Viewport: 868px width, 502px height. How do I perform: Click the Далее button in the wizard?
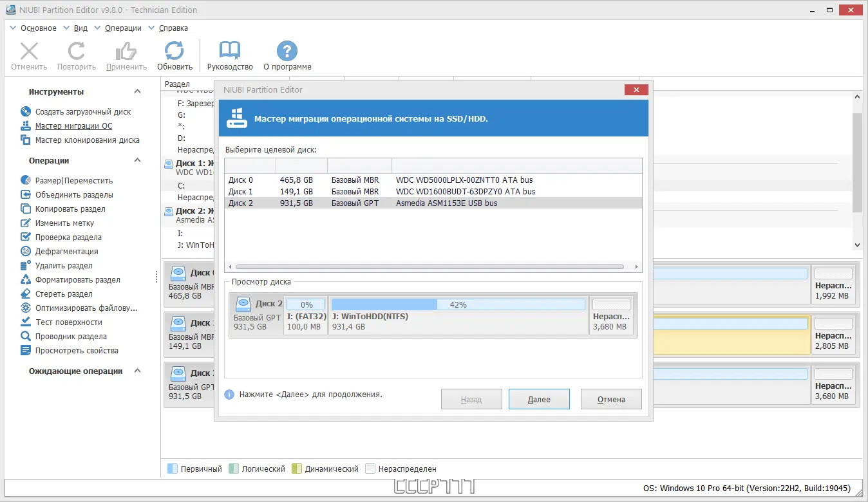coord(539,399)
